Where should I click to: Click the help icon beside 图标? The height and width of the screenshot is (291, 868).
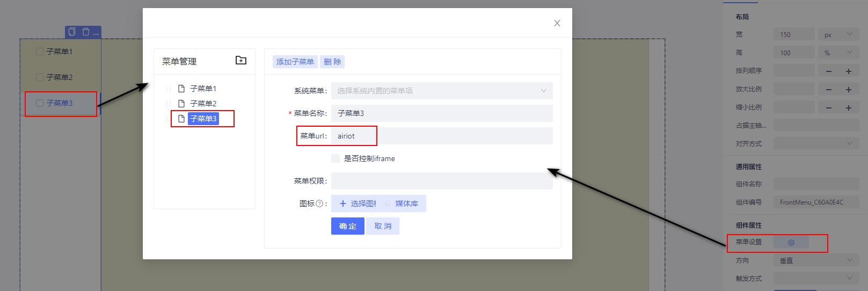click(x=319, y=203)
